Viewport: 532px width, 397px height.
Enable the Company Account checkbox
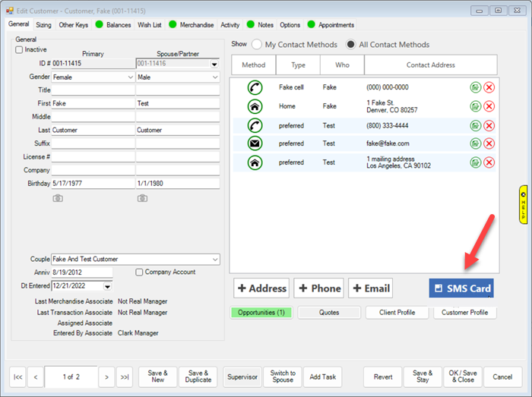[139, 272]
